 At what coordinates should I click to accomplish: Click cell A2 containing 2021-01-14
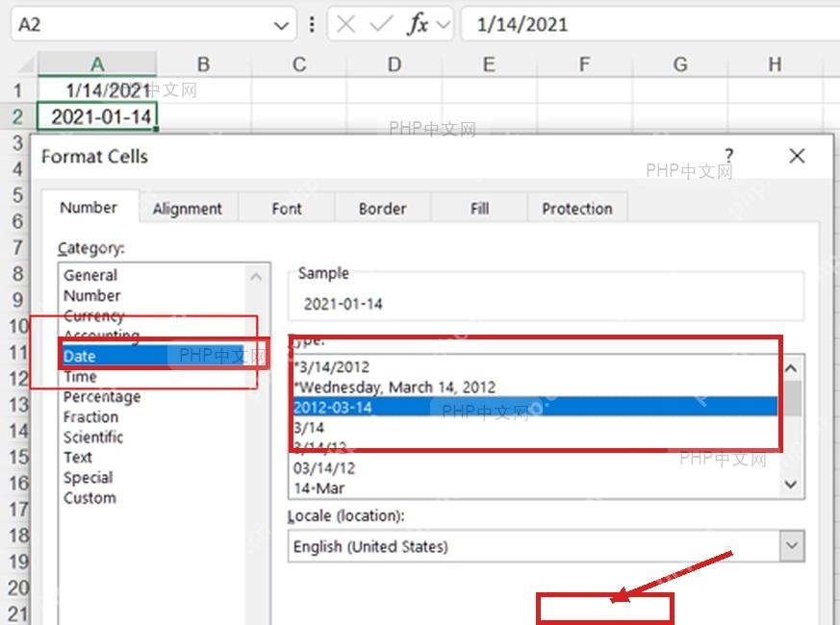point(97,116)
